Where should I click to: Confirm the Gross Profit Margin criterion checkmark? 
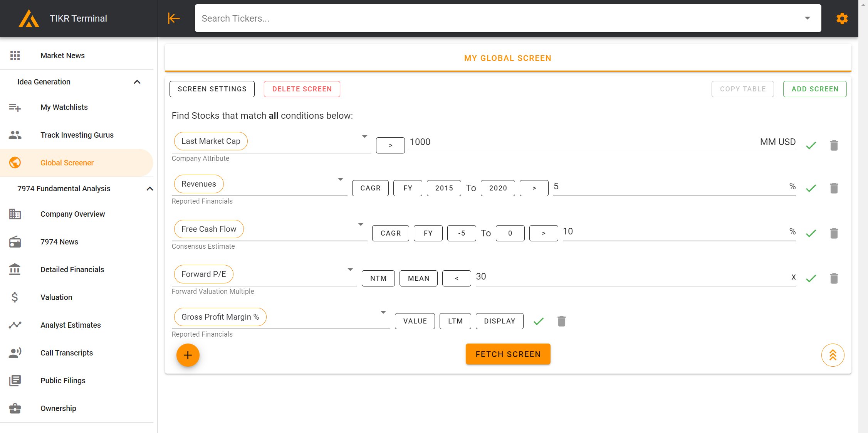pos(539,321)
